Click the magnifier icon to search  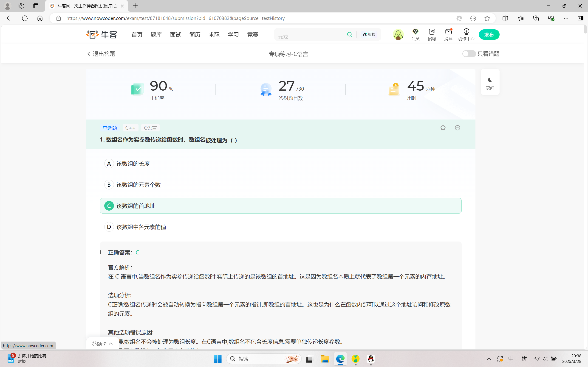(x=349, y=34)
